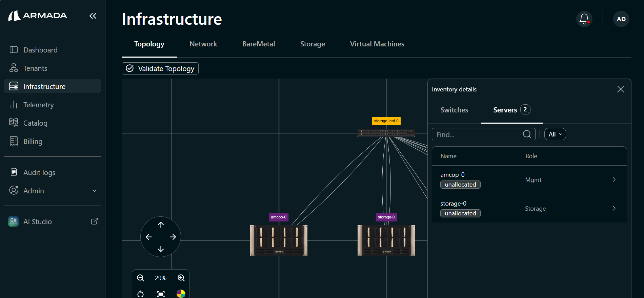The image size is (644, 298).
Task: Switch to the Network tab
Action: click(x=203, y=44)
